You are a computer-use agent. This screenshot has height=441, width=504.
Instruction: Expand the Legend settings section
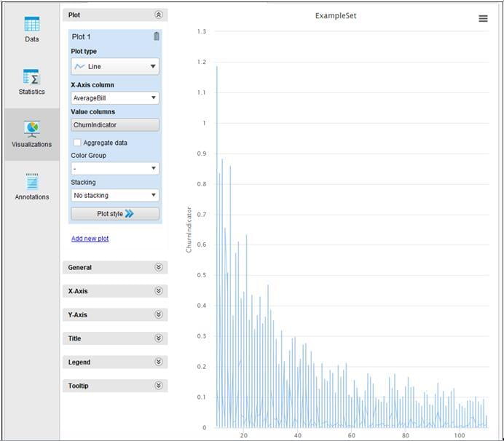[x=115, y=362]
